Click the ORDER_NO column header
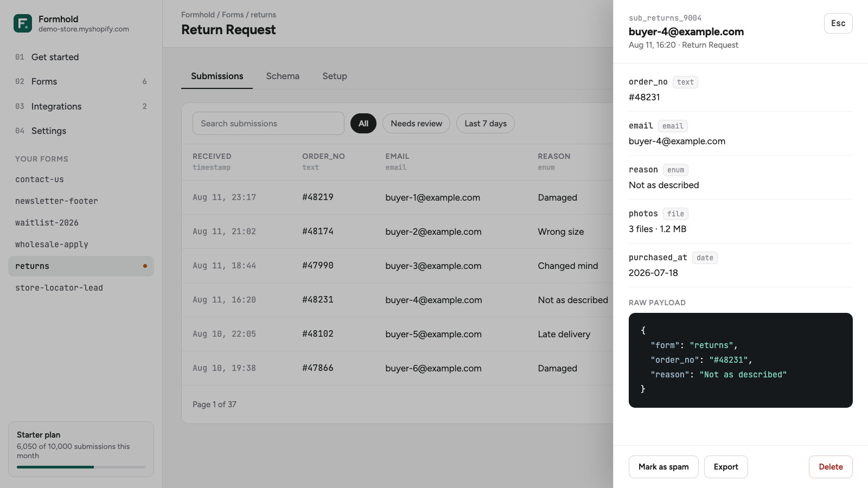 pyautogui.click(x=323, y=156)
